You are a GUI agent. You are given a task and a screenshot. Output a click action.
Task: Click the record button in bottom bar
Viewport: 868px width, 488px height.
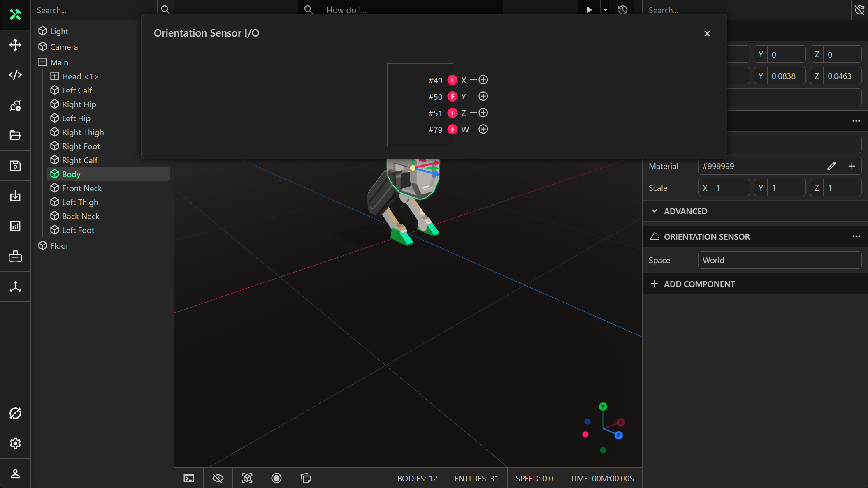click(276, 478)
